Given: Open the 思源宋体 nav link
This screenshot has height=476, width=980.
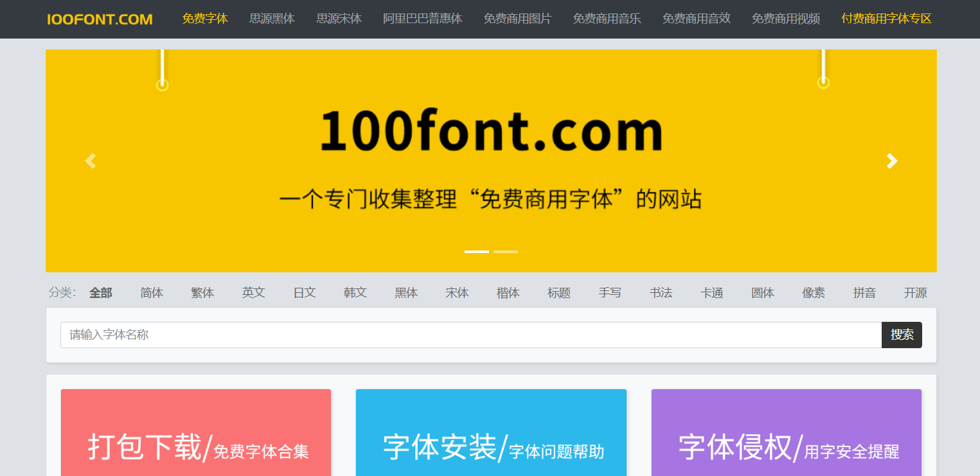Looking at the screenshot, I should tap(339, 19).
